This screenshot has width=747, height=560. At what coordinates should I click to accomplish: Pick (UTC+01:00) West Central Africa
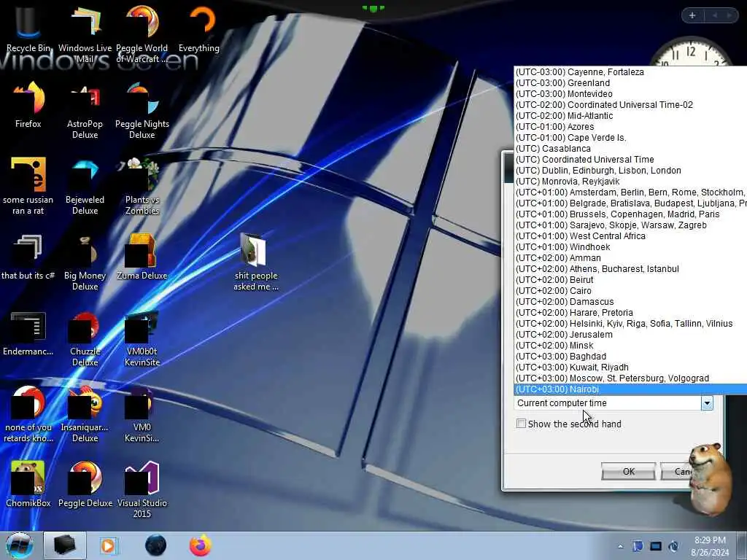click(631, 236)
